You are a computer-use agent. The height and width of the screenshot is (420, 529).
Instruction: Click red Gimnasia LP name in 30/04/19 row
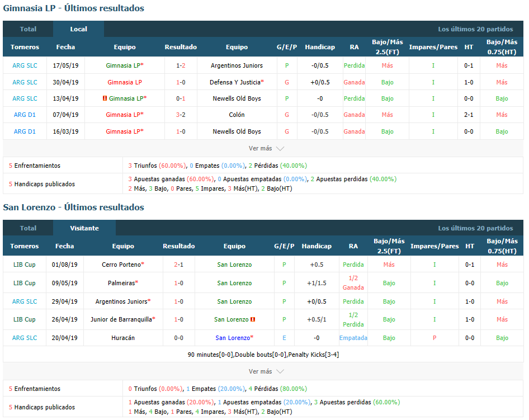(125, 82)
